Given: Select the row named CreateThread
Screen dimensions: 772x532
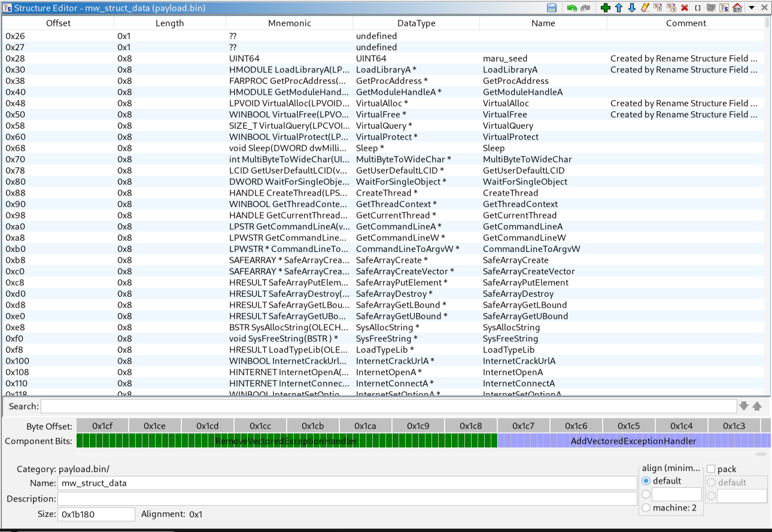Looking at the screenshot, I should pos(383,193).
